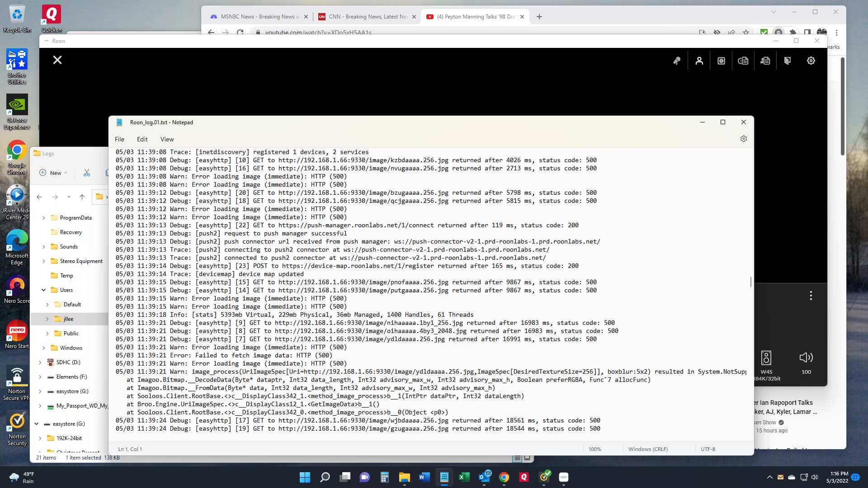
Task: Open Excel from the taskbar
Action: [464, 477]
